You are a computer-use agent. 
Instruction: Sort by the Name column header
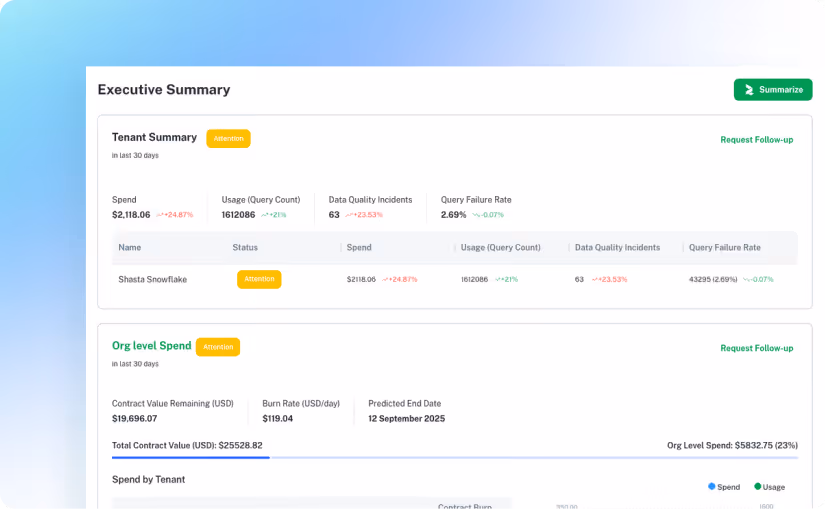tap(129, 247)
